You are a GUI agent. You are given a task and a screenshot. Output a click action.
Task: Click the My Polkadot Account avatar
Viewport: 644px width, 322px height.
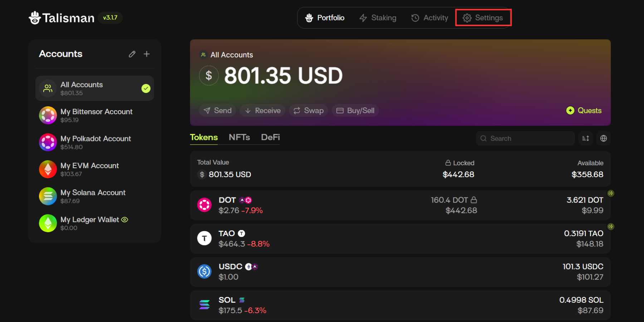point(48,142)
